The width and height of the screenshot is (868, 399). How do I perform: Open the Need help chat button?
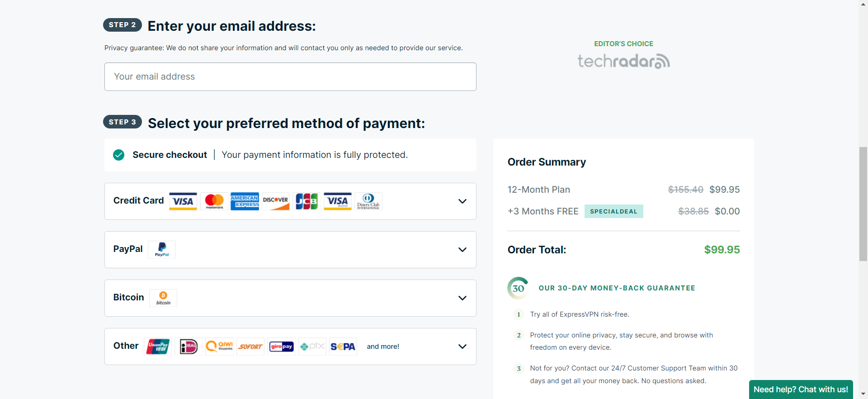(801, 389)
